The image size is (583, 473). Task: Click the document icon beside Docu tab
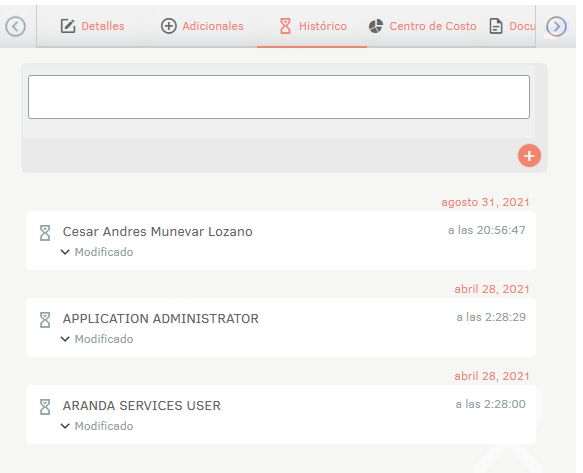[x=496, y=26]
